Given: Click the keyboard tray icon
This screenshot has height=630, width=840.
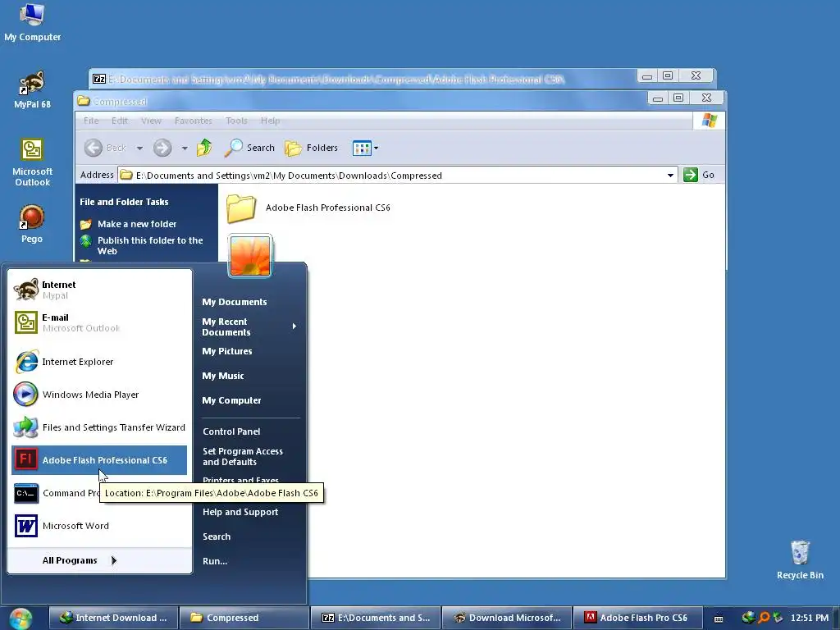Looking at the screenshot, I should [719, 619].
